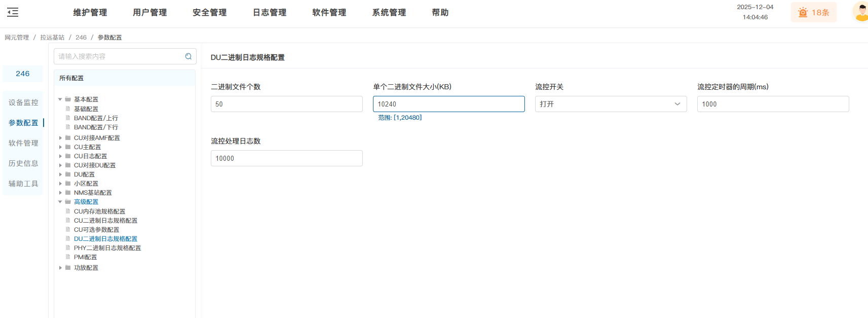868x318 pixels.
Task: Select PHY二进制日志规格配置 in the tree
Action: pyautogui.click(x=107, y=248)
